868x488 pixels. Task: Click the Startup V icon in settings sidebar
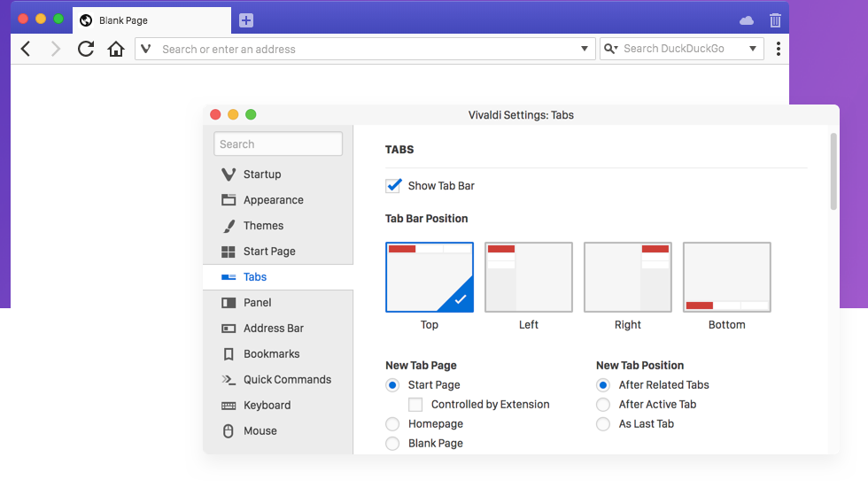coord(229,174)
